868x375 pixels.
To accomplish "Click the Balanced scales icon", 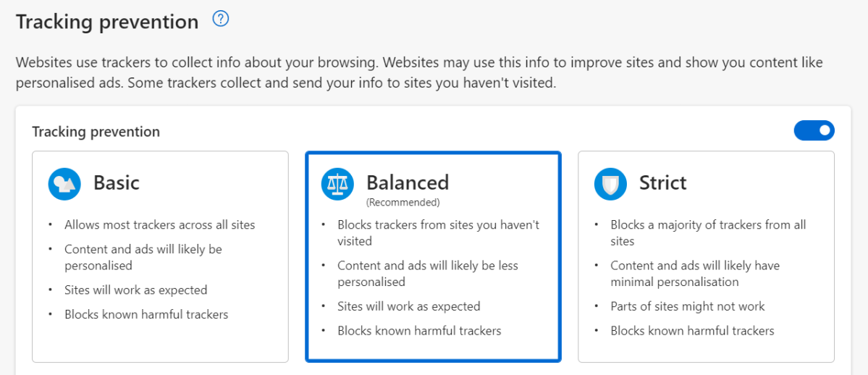I will point(337,184).
